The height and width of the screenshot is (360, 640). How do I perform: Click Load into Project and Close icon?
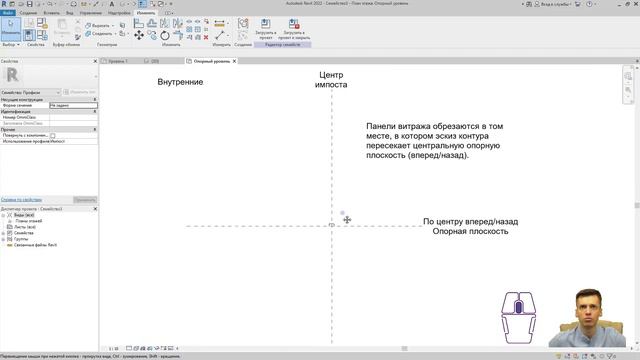coord(294,29)
